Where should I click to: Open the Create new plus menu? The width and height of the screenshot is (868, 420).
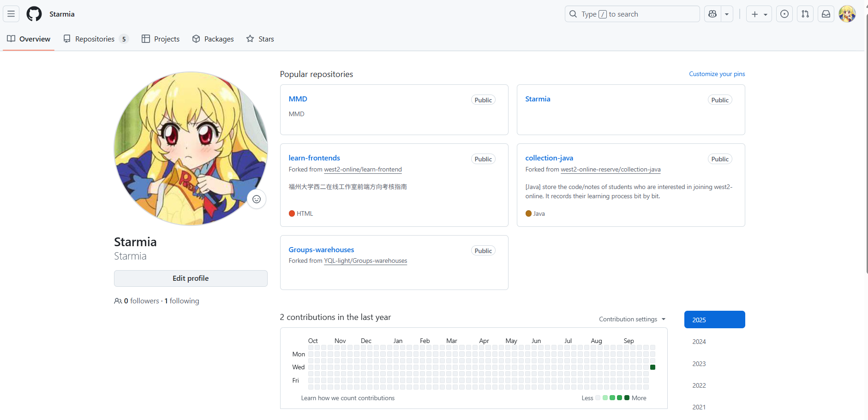click(x=759, y=14)
